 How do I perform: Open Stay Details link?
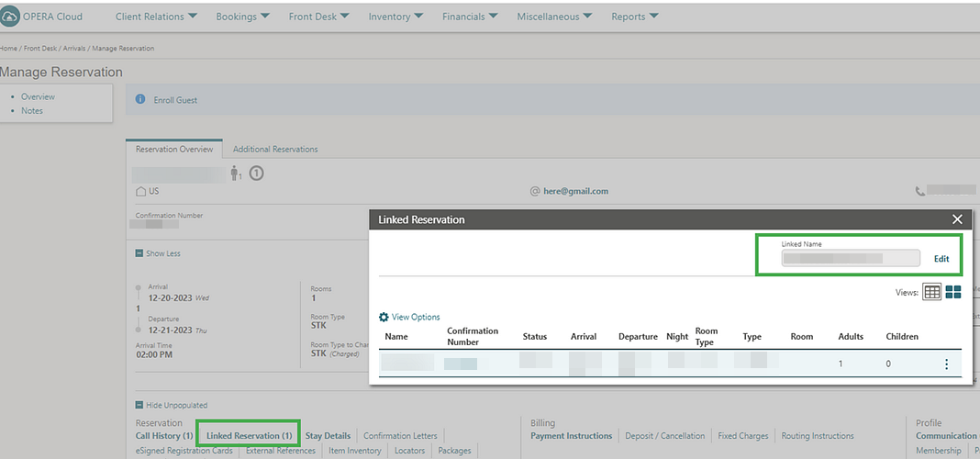point(329,436)
